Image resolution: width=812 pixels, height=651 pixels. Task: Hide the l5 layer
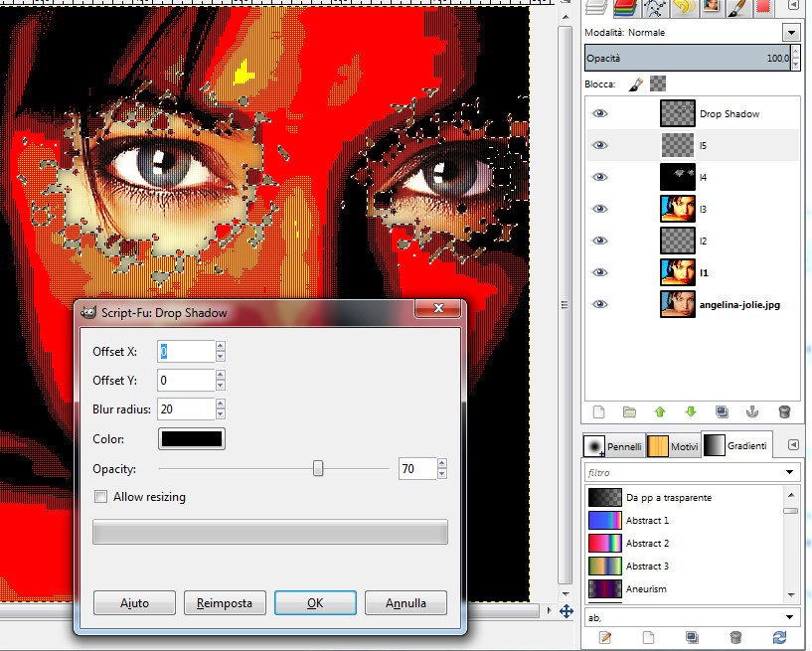[599, 145]
